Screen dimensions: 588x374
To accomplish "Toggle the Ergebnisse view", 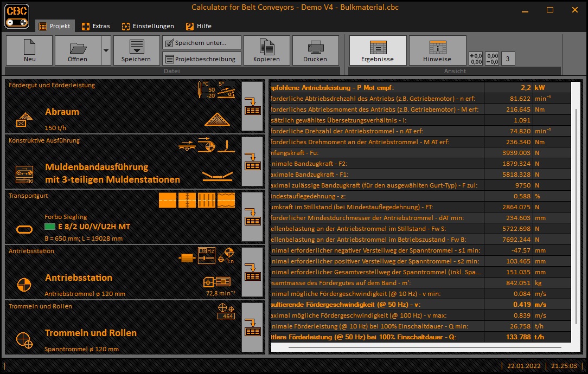I will tap(378, 50).
